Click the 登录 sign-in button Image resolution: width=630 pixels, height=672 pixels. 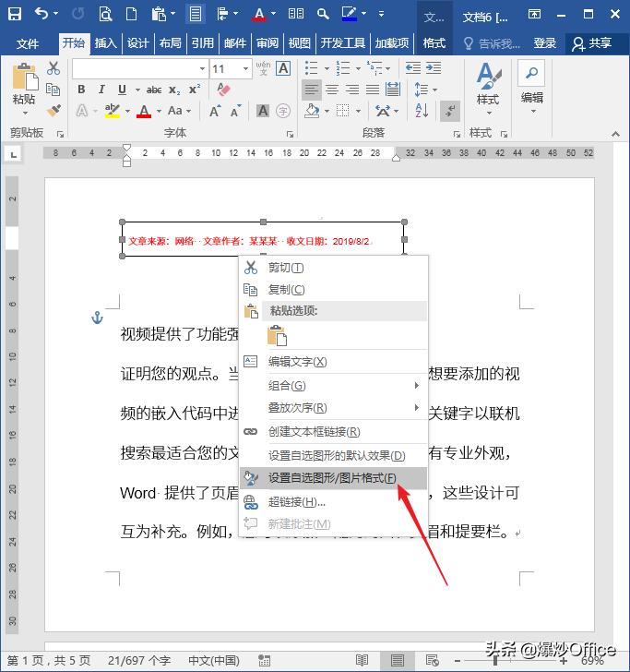(545, 43)
